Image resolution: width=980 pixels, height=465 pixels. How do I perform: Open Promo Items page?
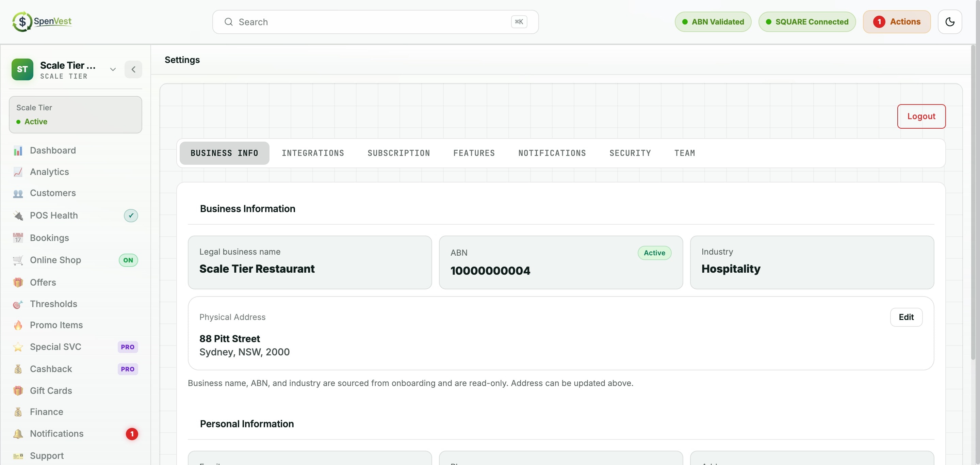(x=75, y=325)
